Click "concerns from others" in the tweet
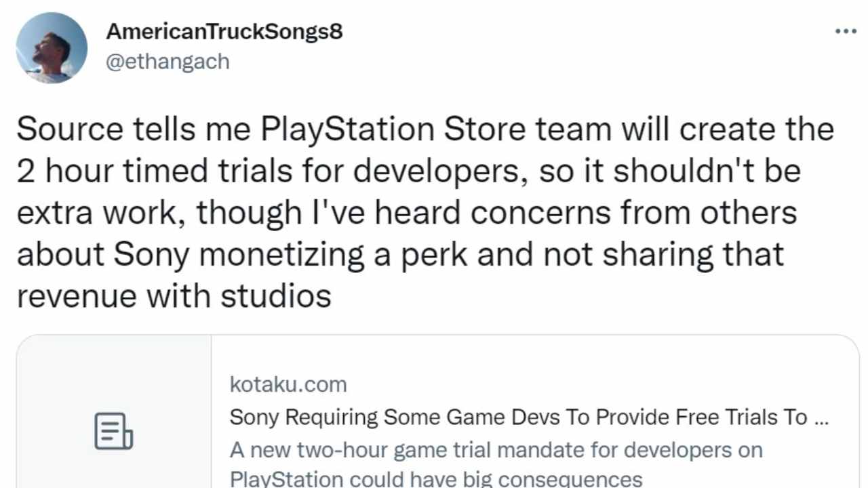868x488 pixels. [x=633, y=212]
